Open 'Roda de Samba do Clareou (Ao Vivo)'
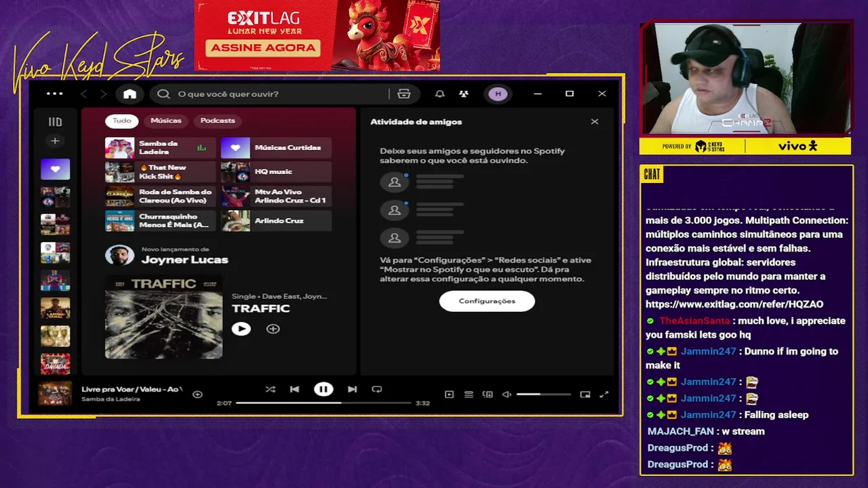Screen dimensions: 868x488 (160, 197)
